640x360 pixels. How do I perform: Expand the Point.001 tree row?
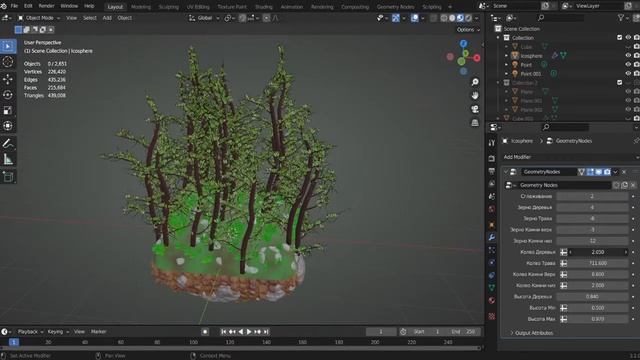click(x=507, y=73)
